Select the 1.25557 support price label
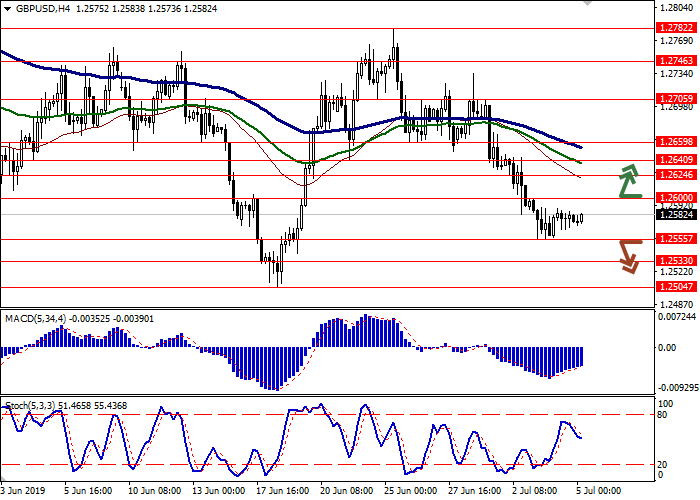 [677, 239]
